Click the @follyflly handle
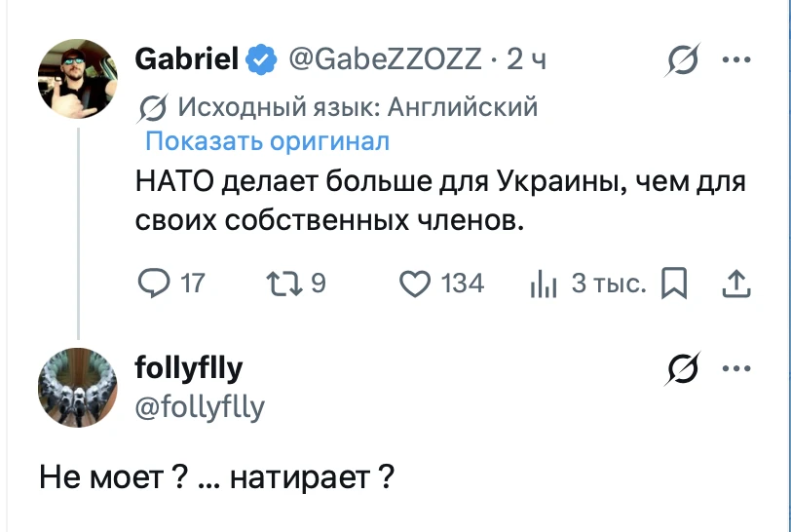Image resolution: width=791 pixels, height=532 pixels. click(x=200, y=407)
